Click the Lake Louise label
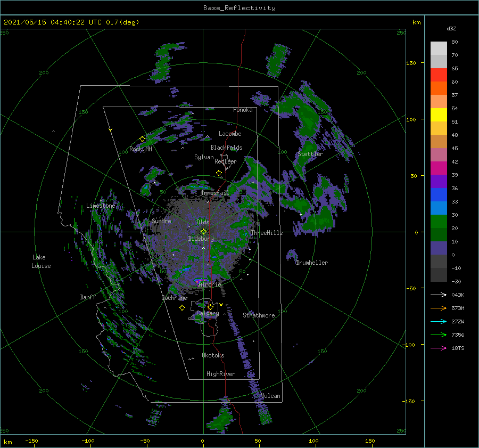The image size is (479, 448). point(41,262)
